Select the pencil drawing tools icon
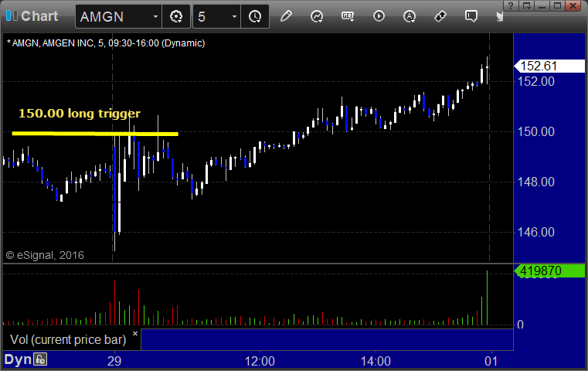Screen dimensions: 588x371 pos(286,16)
